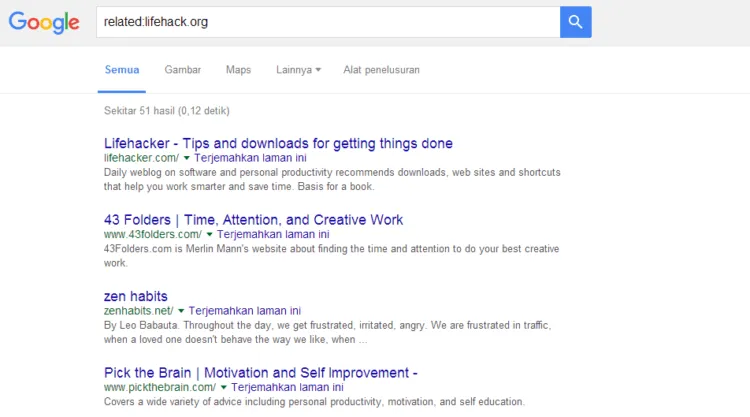Open the zen habits result link
750x417 pixels.
click(x=136, y=296)
